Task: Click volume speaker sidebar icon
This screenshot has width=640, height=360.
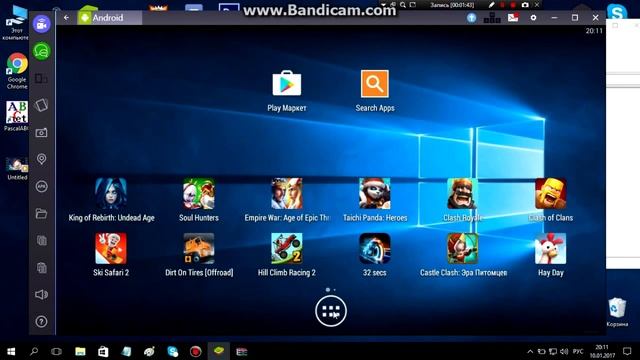Action: 42,295
